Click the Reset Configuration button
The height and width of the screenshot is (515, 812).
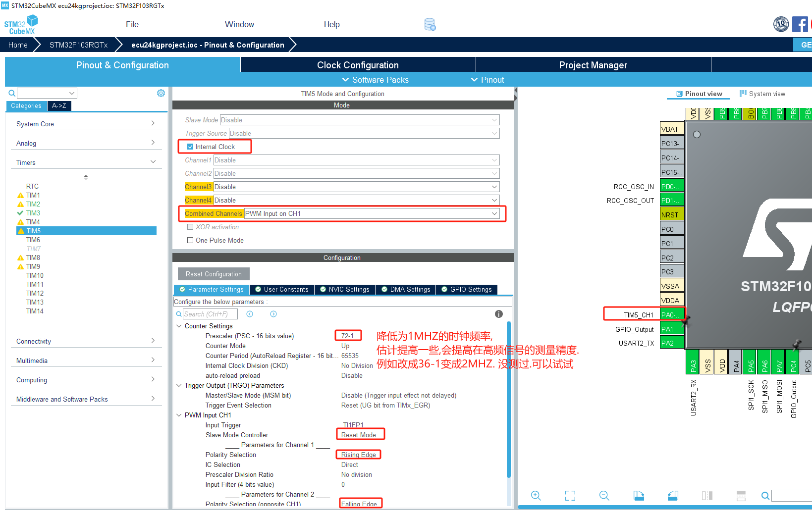point(214,274)
